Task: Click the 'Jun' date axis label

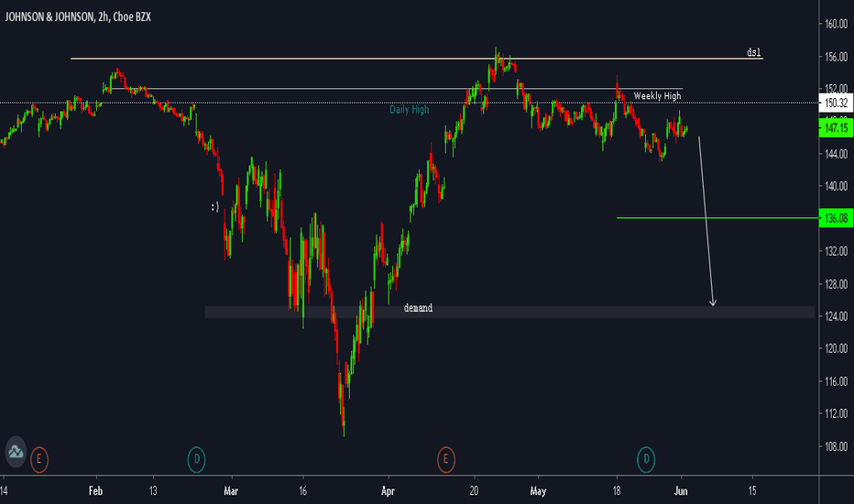Action: point(681,491)
